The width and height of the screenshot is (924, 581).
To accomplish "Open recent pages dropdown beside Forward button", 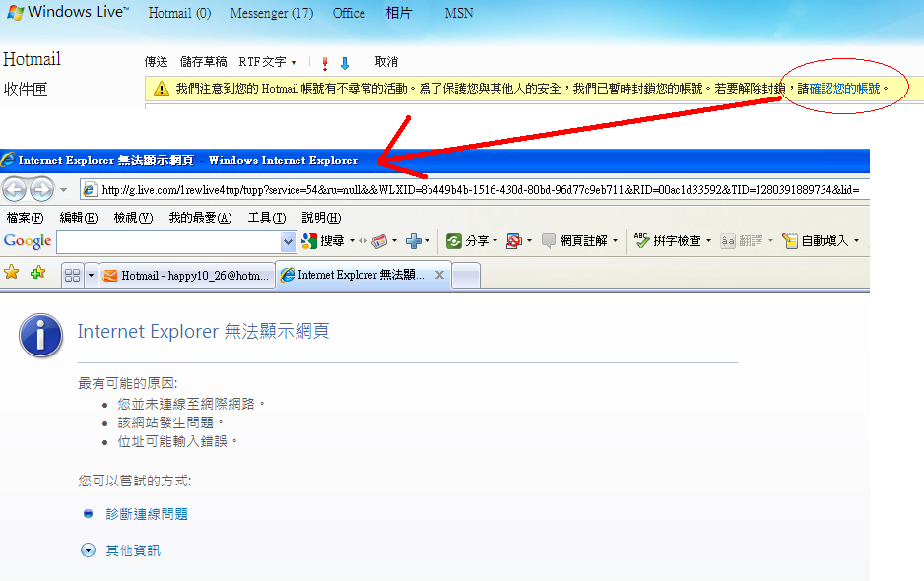I will [63, 190].
